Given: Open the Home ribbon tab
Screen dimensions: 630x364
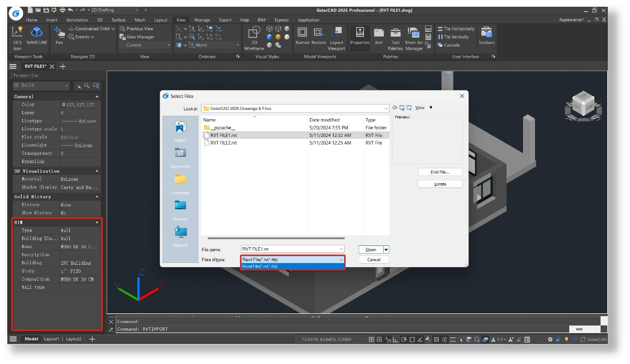Looking at the screenshot, I should (32, 20).
